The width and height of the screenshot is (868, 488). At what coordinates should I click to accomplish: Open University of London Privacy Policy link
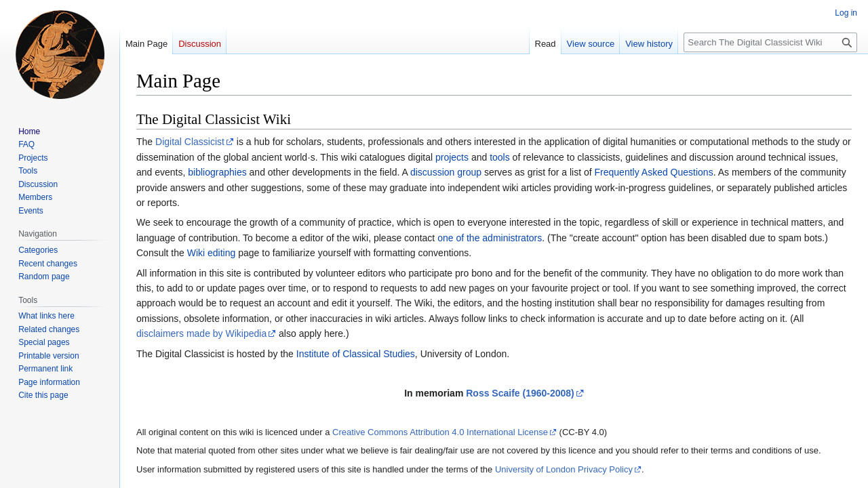pos(564,470)
